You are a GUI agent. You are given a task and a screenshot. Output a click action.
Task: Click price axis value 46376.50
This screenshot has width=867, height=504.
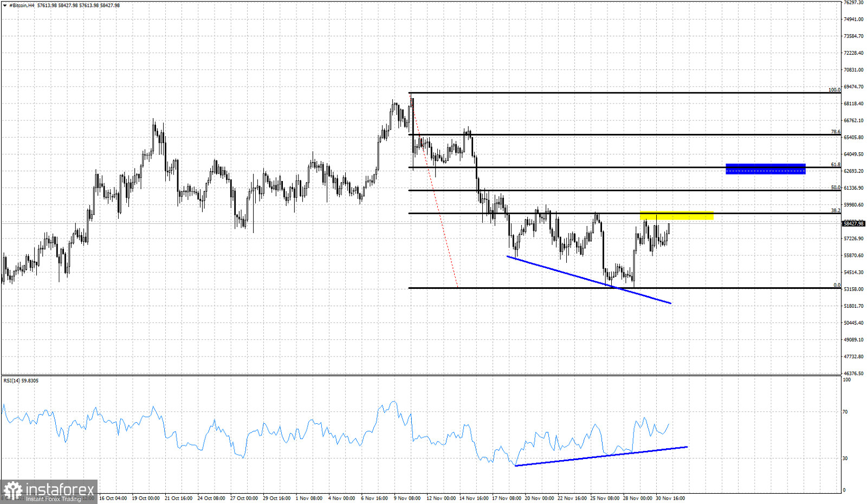coord(853,373)
